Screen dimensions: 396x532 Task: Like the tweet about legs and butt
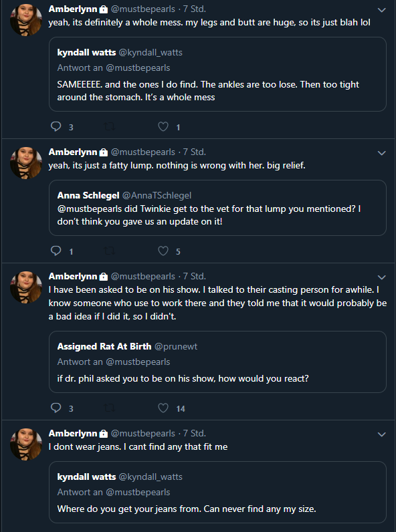tap(163, 126)
